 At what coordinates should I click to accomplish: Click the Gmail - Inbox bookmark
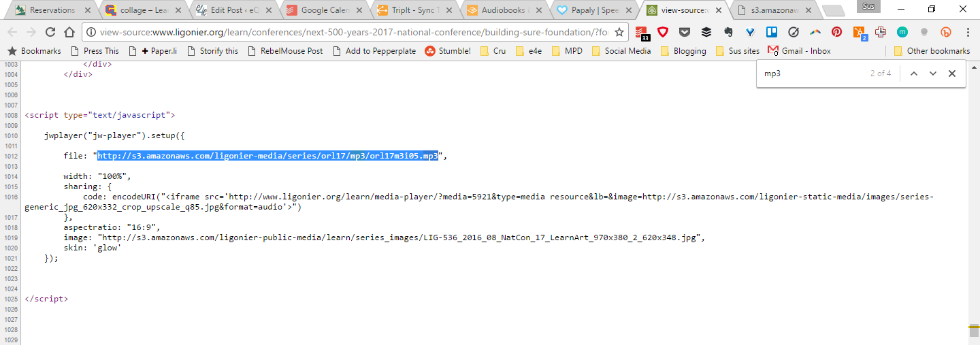click(x=799, y=51)
